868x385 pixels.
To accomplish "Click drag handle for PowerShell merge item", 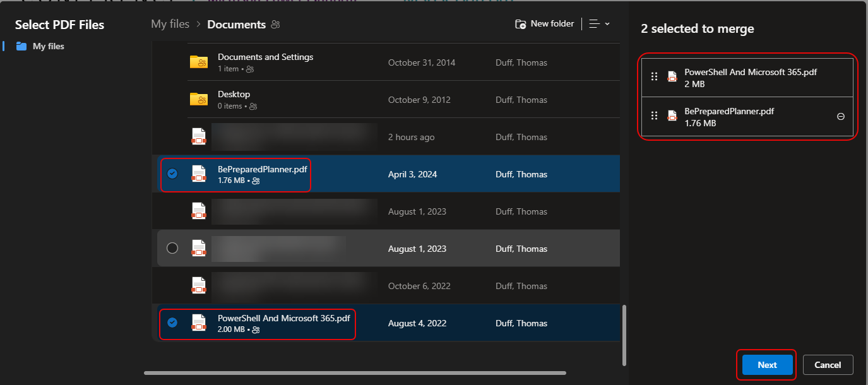I will click(x=654, y=76).
